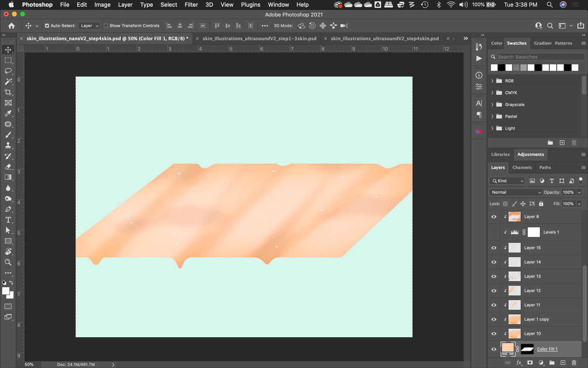
Task: Select the Crop tool
Action: coord(8,92)
